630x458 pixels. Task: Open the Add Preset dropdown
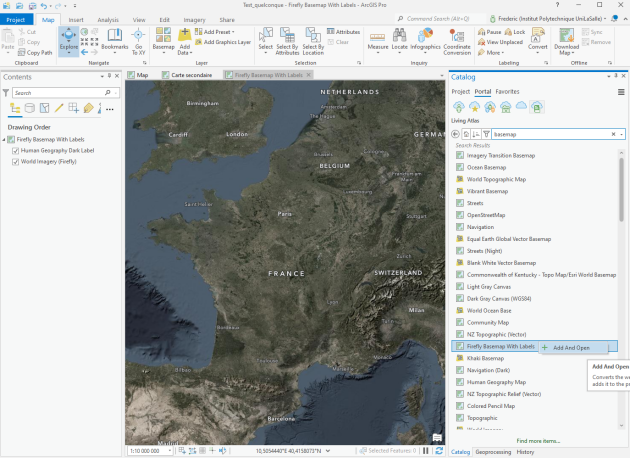[x=215, y=32]
